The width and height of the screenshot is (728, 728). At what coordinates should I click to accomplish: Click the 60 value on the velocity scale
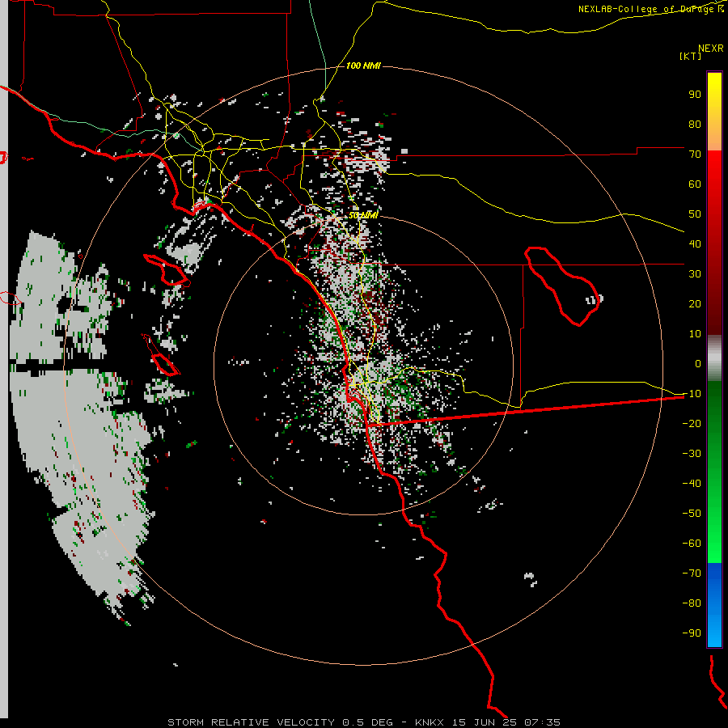point(695,184)
